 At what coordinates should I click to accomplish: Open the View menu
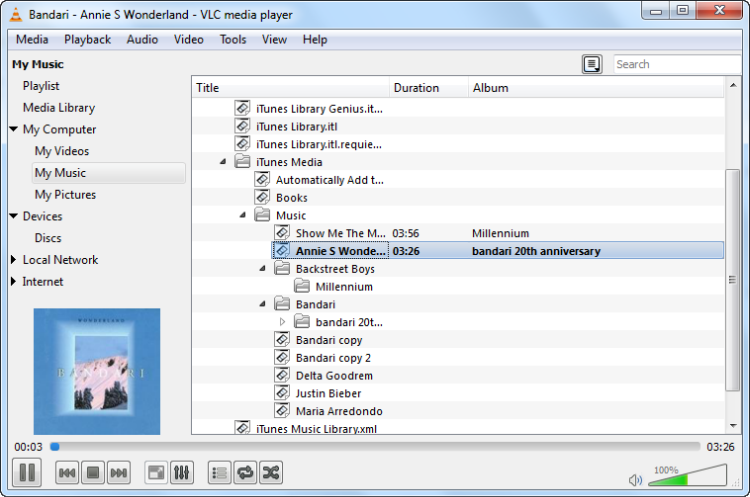tap(274, 40)
